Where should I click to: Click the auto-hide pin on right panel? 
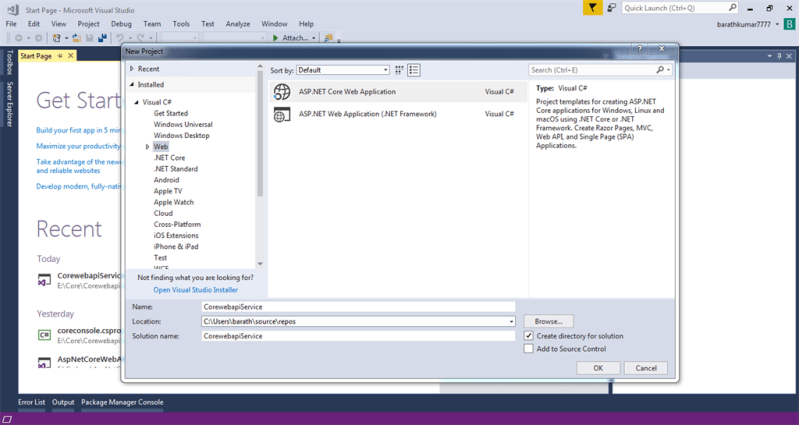(x=779, y=56)
